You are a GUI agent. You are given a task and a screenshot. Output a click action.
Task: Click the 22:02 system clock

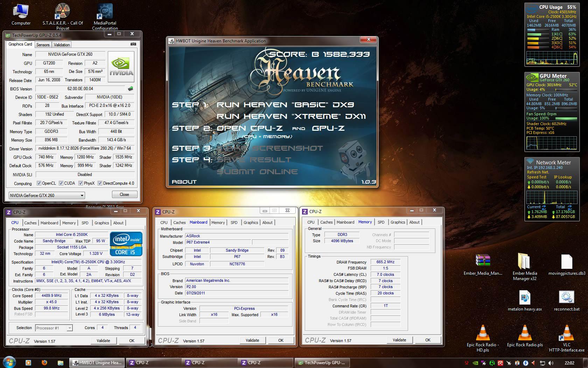[569, 363]
